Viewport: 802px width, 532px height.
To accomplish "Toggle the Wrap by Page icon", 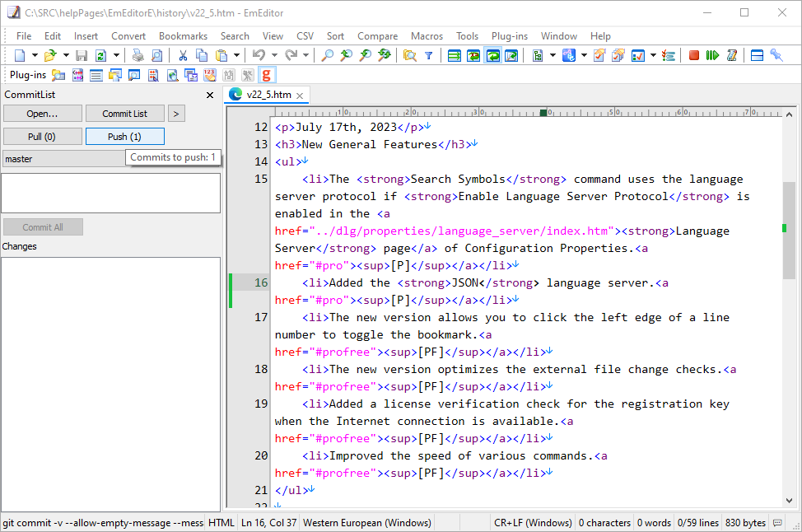I will click(x=511, y=55).
